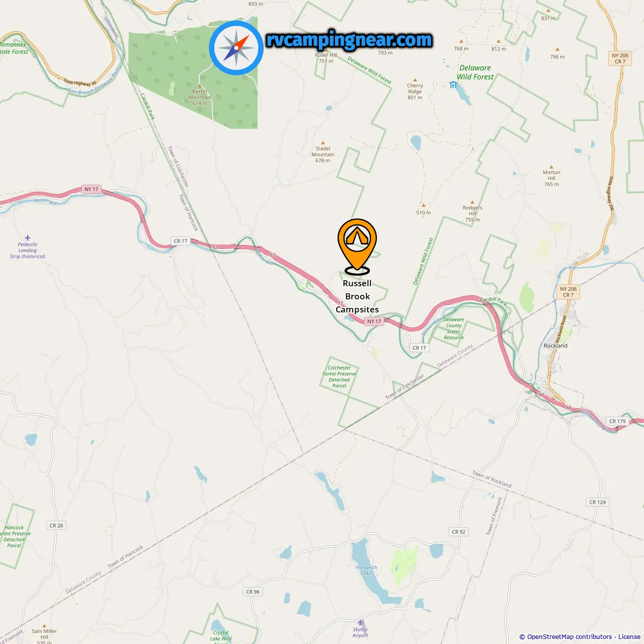
Task: Click the CR 124 road shield
Action: click(x=598, y=502)
